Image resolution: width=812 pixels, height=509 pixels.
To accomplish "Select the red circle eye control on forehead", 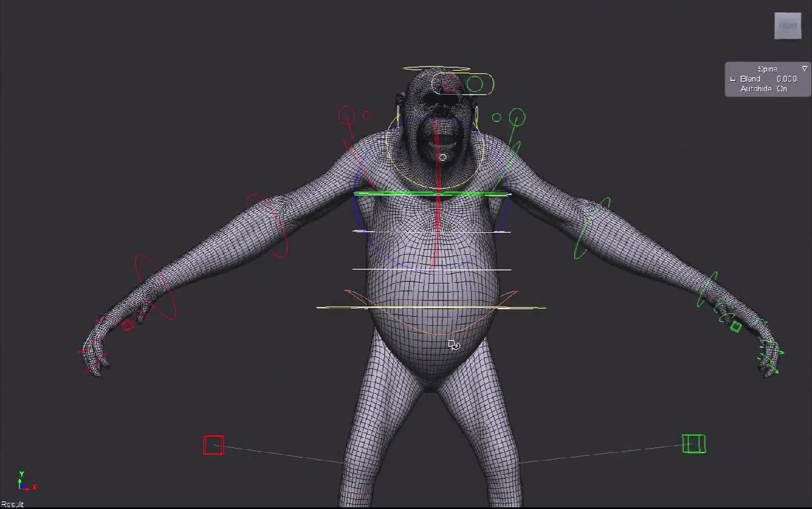I will coord(450,84).
